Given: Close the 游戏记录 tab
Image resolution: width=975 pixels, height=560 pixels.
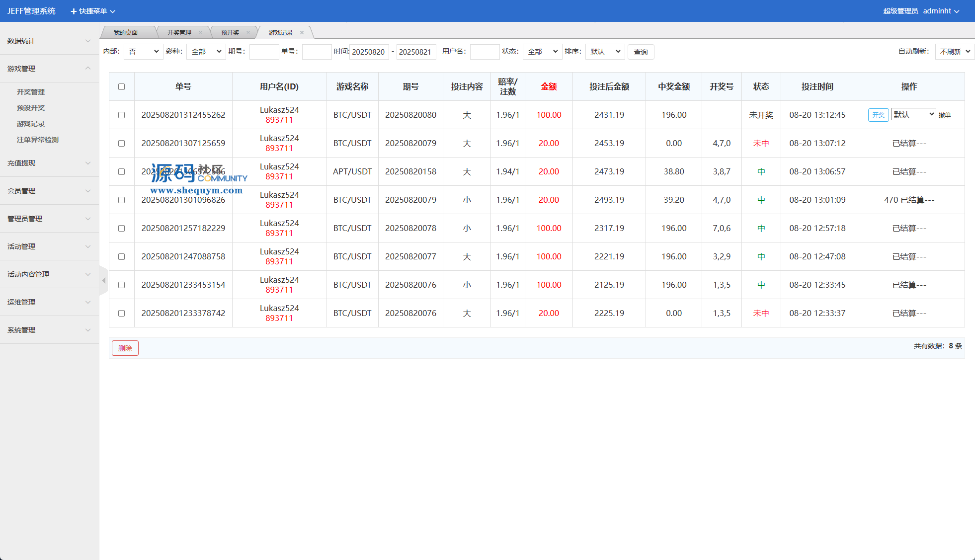Looking at the screenshot, I should pos(302,33).
